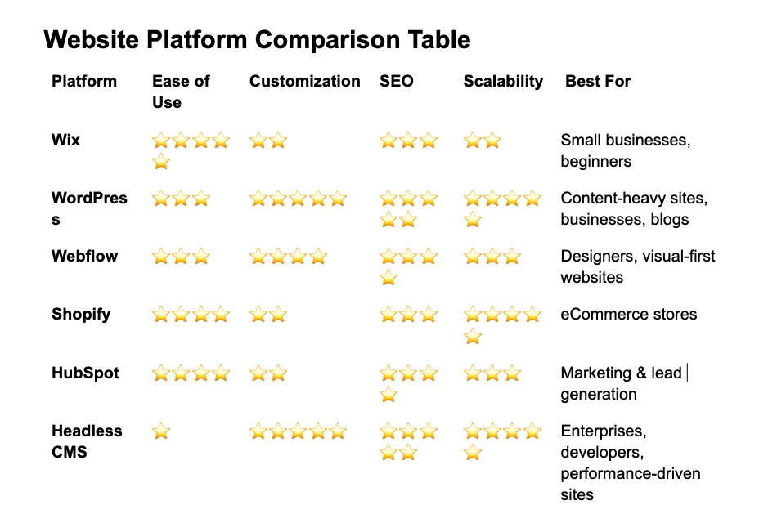Select the Ease of Use column header
This screenshot has height=532, width=768.
181,92
